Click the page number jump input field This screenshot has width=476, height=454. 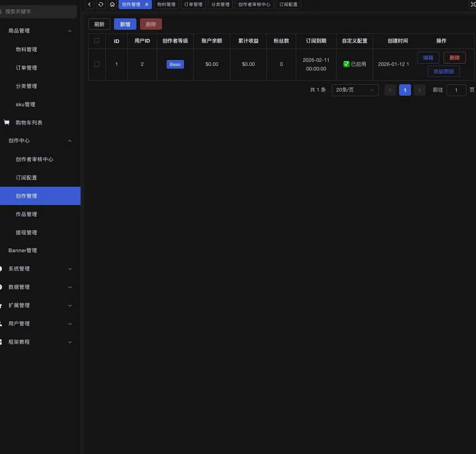click(x=456, y=90)
